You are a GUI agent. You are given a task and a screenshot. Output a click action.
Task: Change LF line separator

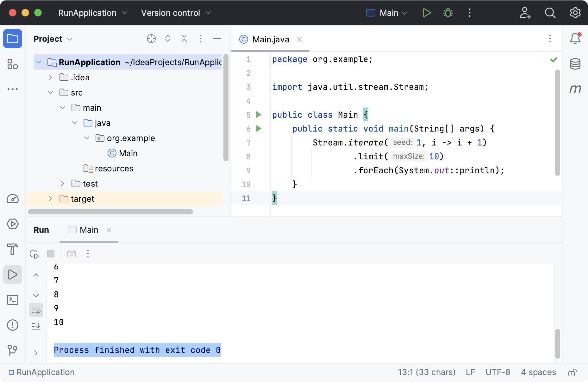click(470, 372)
